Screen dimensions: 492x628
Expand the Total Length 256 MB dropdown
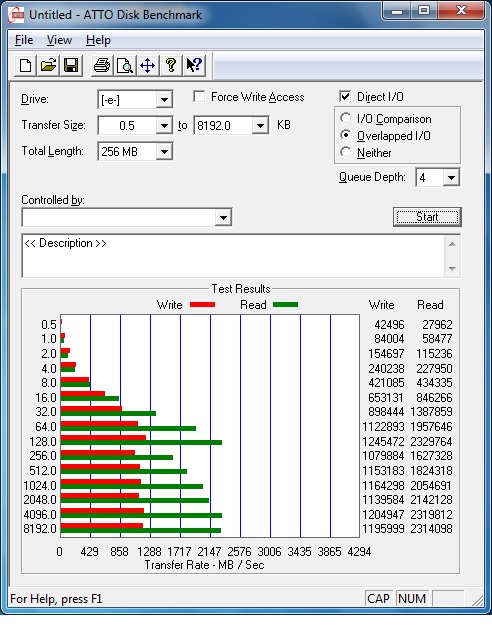click(164, 152)
